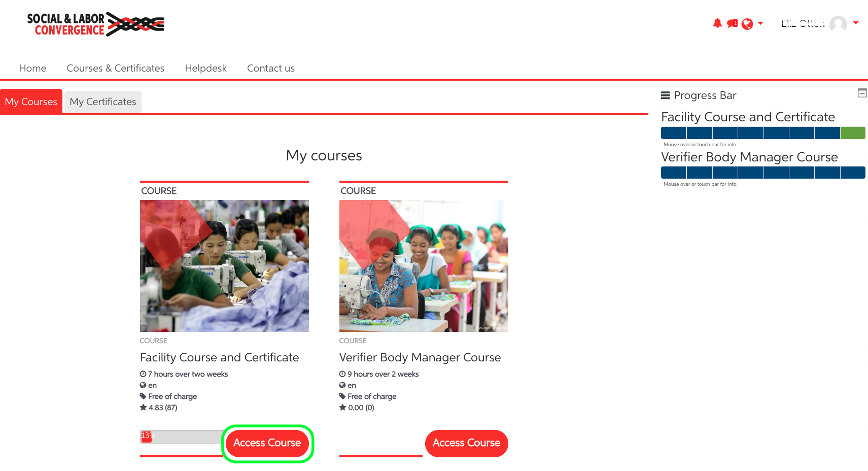Click the 13% course progress bar
The image size is (868, 471).
click(x=181, y=437)
